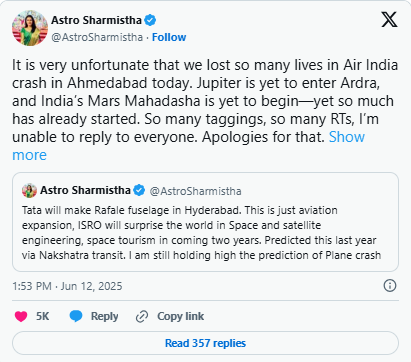This screenshot has height=362, width=411.
Task: Click verified badge beside main author name
Action: click(150, 20)
